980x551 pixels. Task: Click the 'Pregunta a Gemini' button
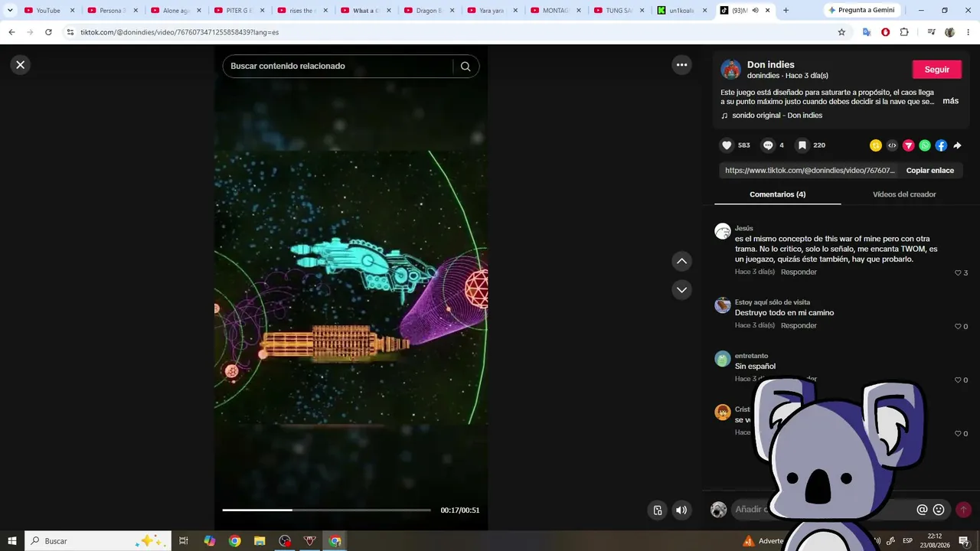click(861, 10)
